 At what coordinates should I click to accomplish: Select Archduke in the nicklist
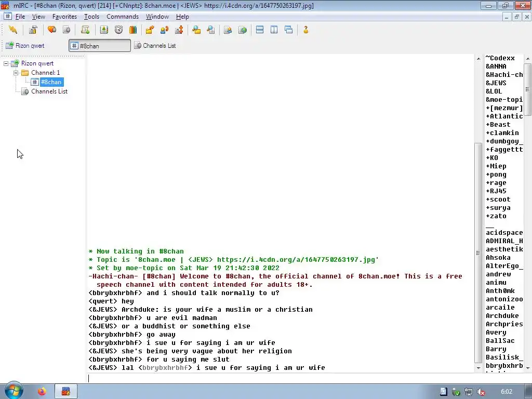[502, 316]
